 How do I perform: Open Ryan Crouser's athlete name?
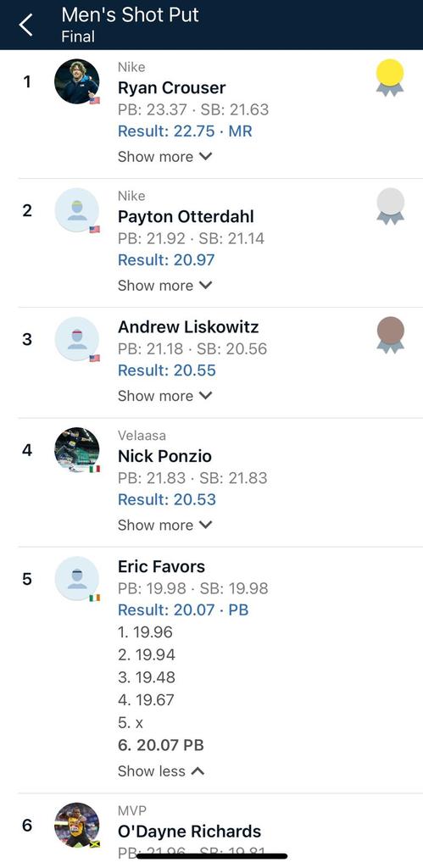pos(171,88)
